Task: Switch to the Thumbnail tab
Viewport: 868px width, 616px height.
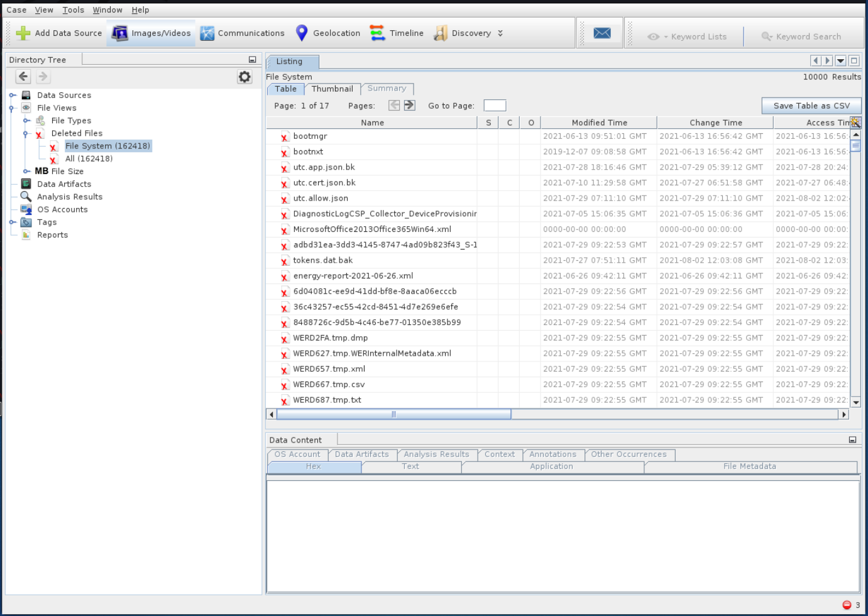Action: point(332,89)
